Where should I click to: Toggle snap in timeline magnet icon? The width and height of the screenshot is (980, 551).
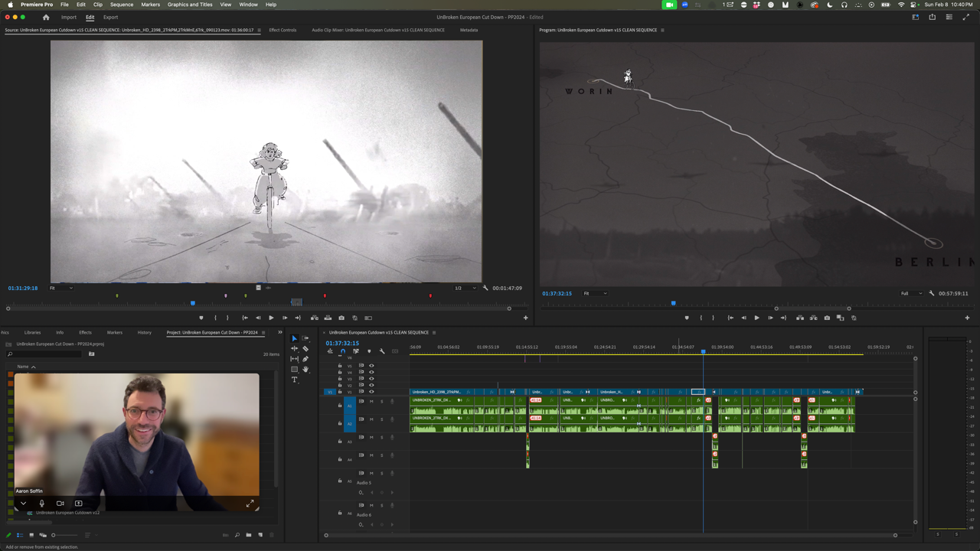pos(343,351)
